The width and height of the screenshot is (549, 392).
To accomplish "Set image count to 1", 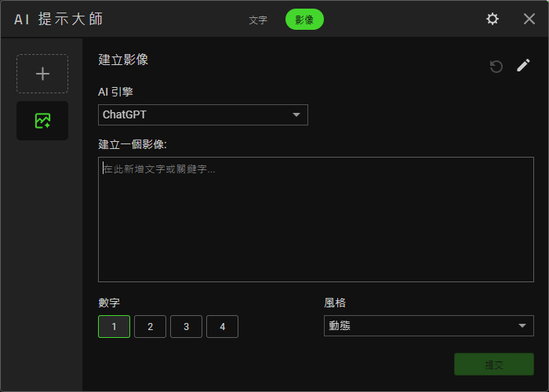I will [115, 327].
